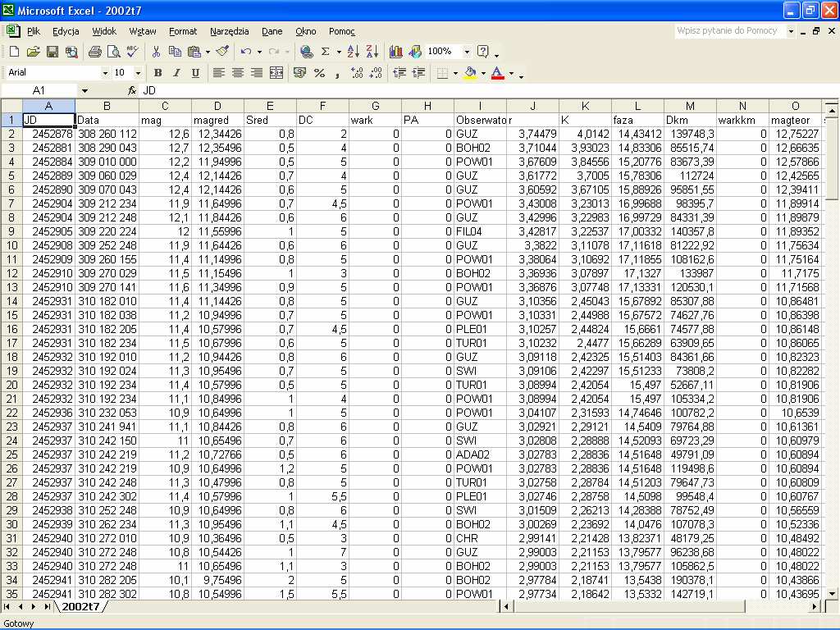Click the Print printer icon
The height and width of the screenshot is (630, 840).
(x=95, y=52)
